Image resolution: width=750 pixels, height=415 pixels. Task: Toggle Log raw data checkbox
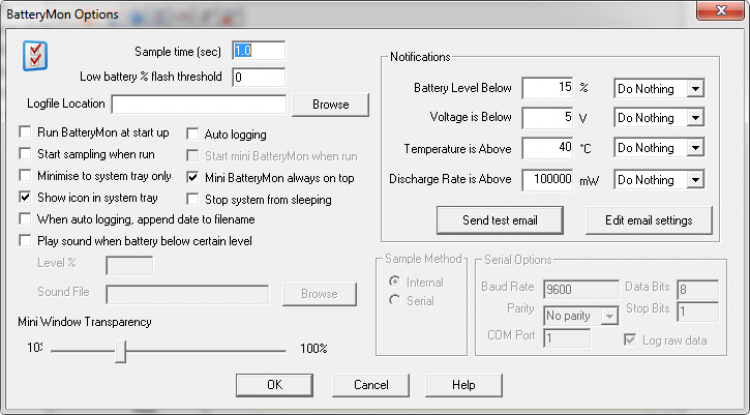(x=630, y=340)
